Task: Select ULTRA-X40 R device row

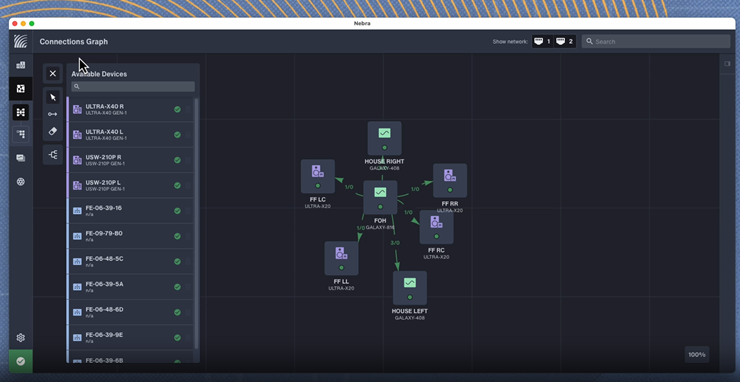Action: point(131,110)
